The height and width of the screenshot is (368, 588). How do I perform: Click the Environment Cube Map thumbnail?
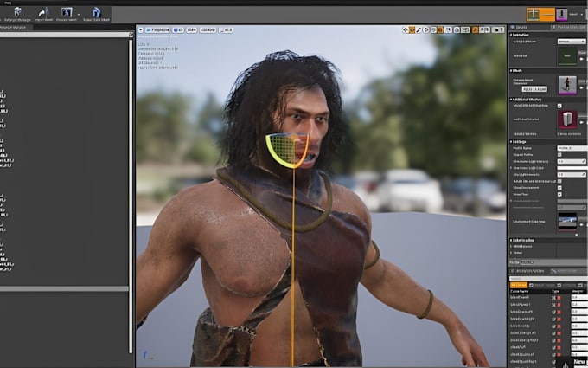tap(567, 222)
